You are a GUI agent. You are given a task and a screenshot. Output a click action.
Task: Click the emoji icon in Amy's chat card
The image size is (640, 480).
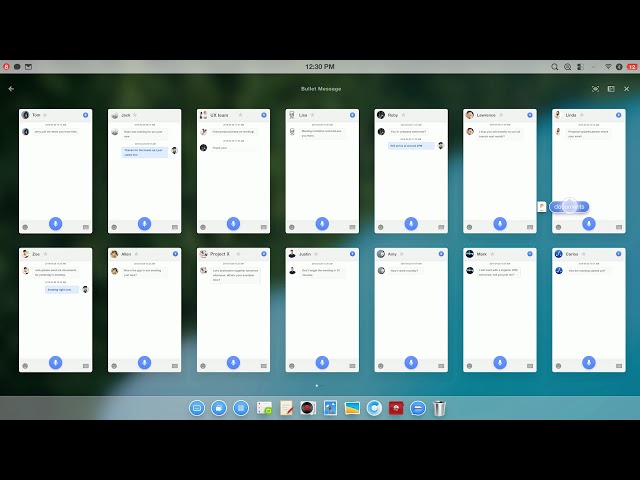click(x=380, y=366)
